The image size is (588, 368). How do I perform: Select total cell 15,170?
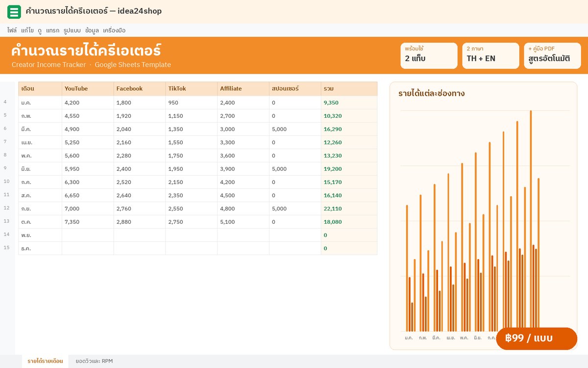click(x=349, y=182)
